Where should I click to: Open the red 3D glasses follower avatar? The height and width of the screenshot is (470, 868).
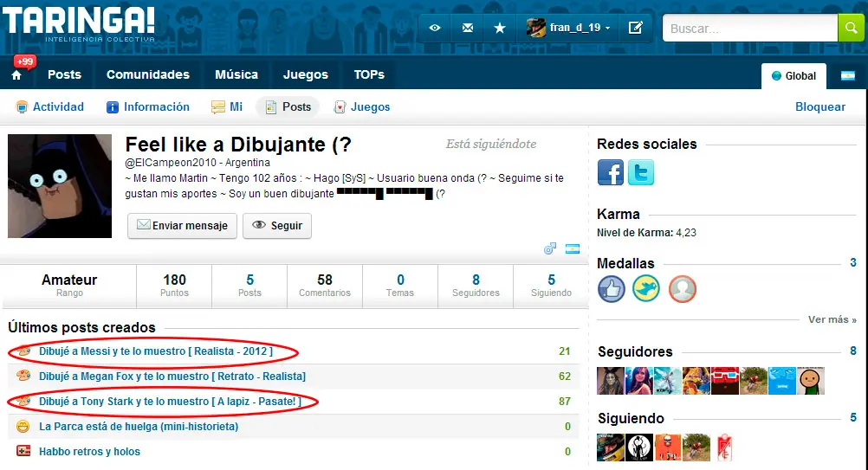click(x=725, y=381)
